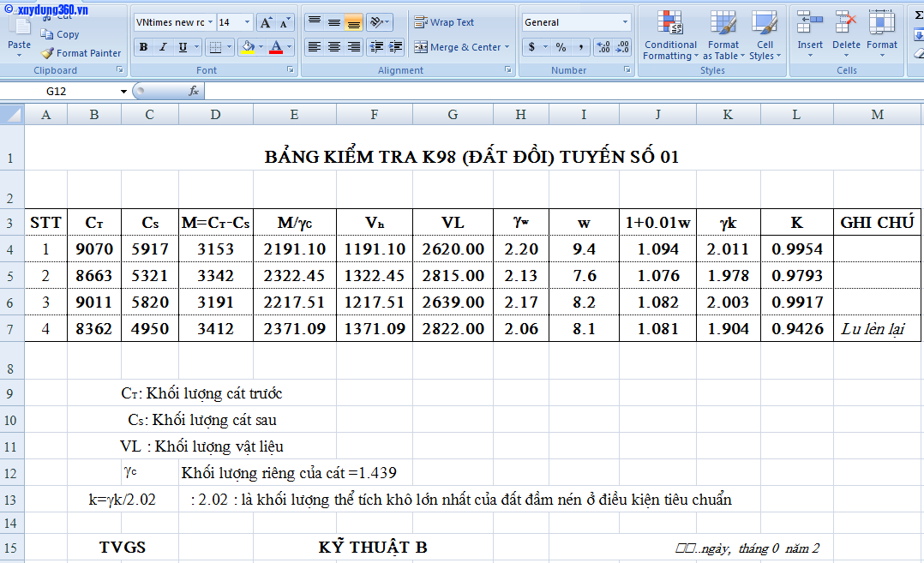Expand the General number format dropdown
The image size is (924, 563).
[625, 22]
